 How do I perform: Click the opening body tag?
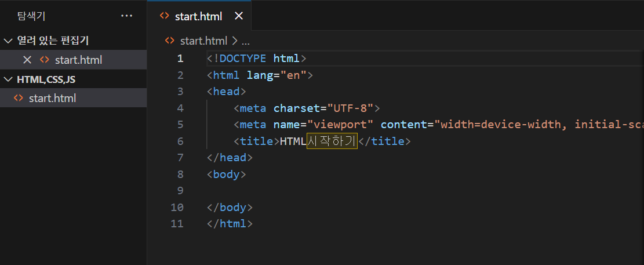click(x=226, y=174)
